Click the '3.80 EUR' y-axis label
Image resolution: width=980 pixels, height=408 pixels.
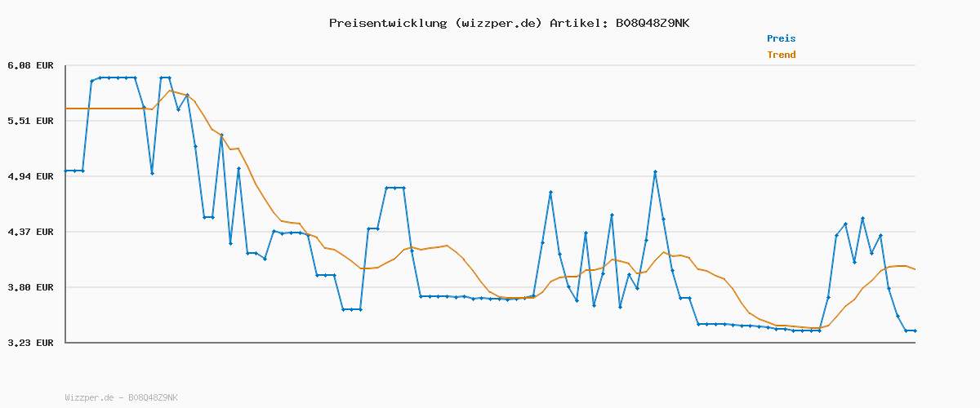click(30, 287)
